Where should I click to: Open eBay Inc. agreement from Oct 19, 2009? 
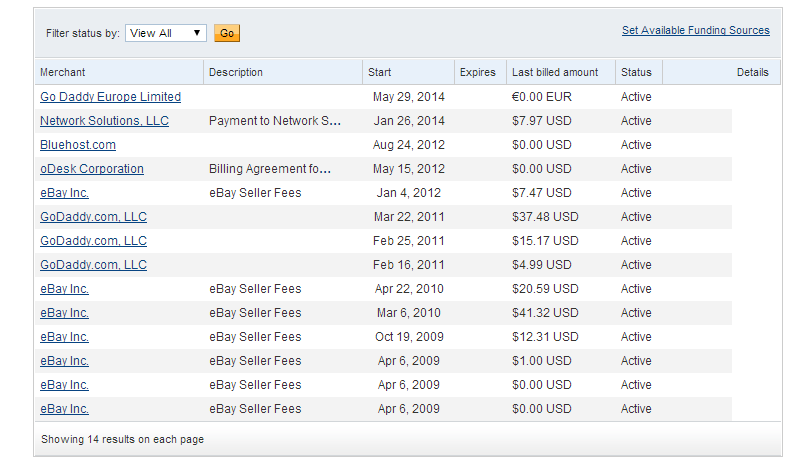(x=64, y=337)
